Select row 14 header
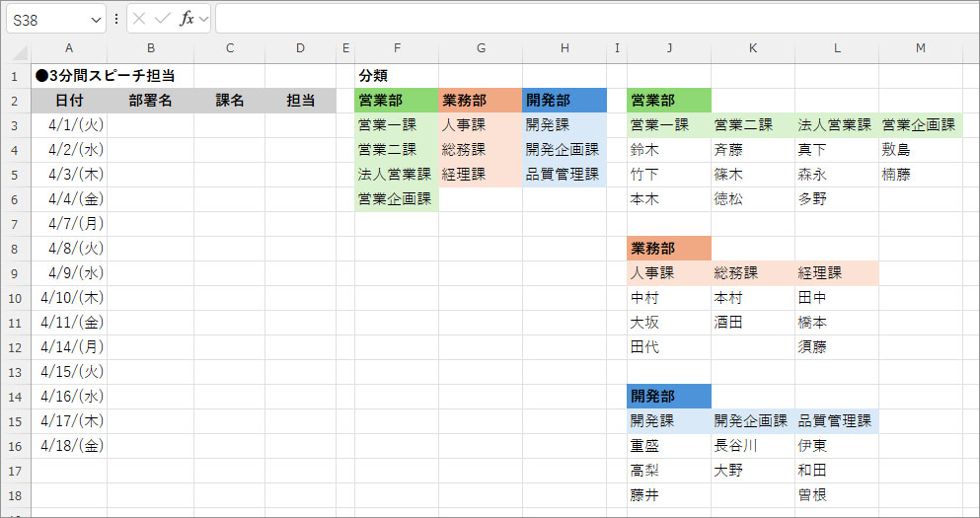The image size is (980, 518). click(16, 397)
